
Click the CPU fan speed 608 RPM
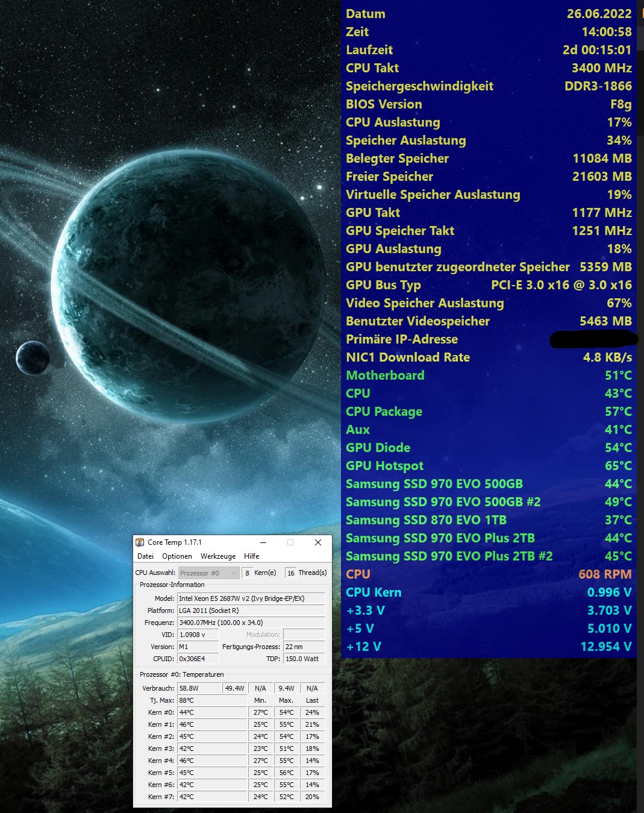[x=605, y=574]
